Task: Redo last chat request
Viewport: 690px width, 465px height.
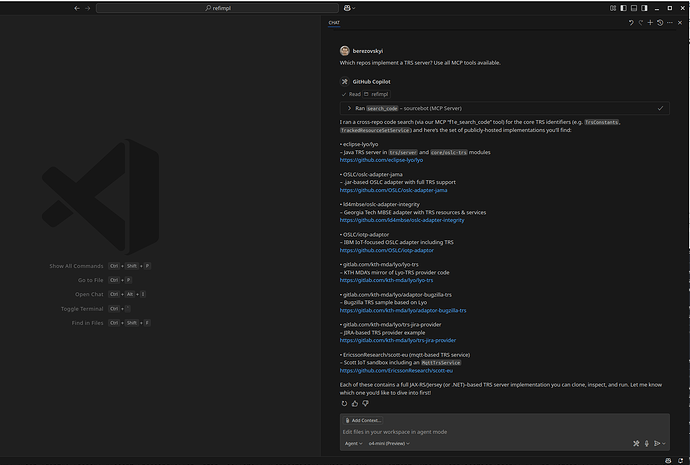Action: click(641, 22)
